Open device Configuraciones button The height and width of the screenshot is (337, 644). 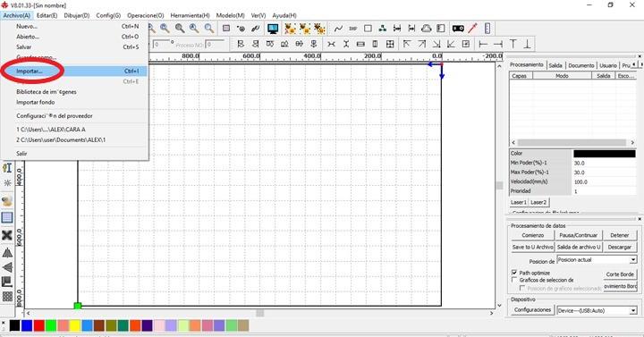click(532, 310)
